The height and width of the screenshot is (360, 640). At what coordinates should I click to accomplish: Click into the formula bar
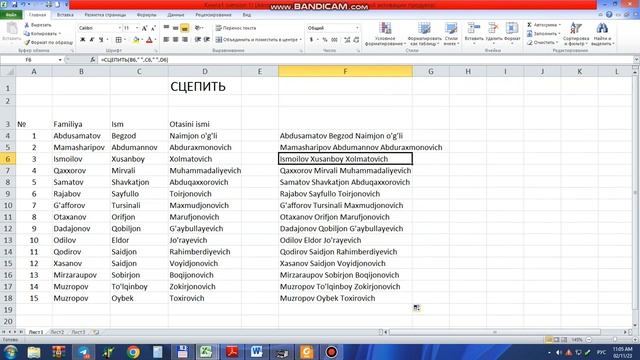pyautogui.click(x=365, y=60)
